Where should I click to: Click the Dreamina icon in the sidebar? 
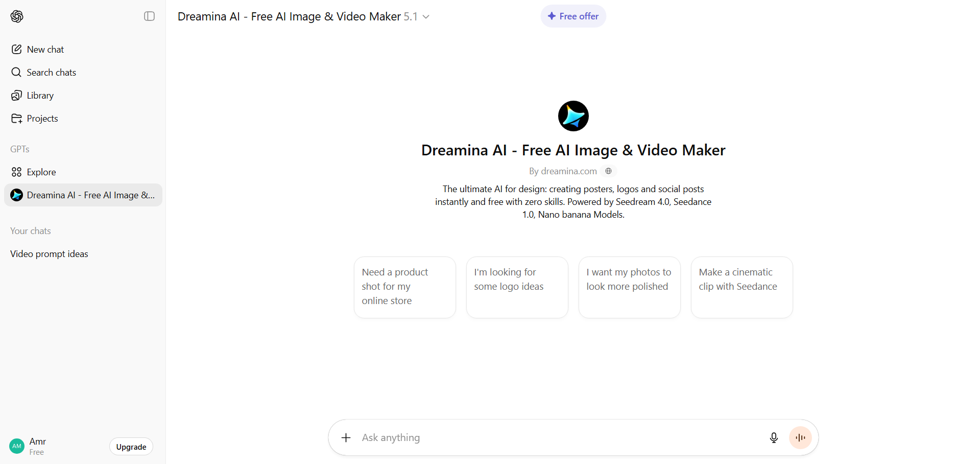(17, 195)
